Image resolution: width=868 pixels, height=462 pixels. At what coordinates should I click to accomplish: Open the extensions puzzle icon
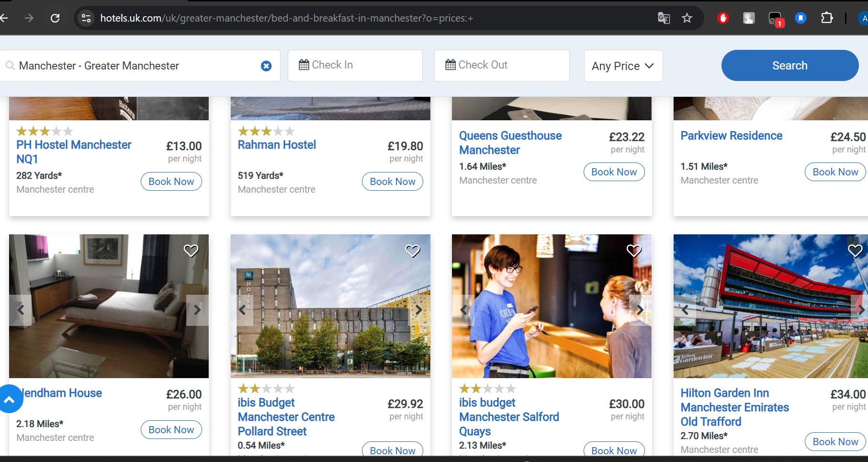pos(827,18)
